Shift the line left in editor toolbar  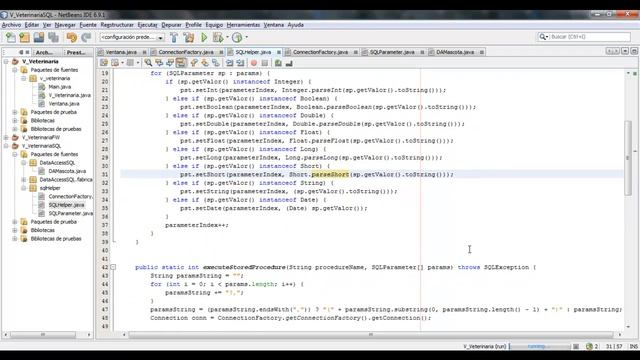coord(229,63)
